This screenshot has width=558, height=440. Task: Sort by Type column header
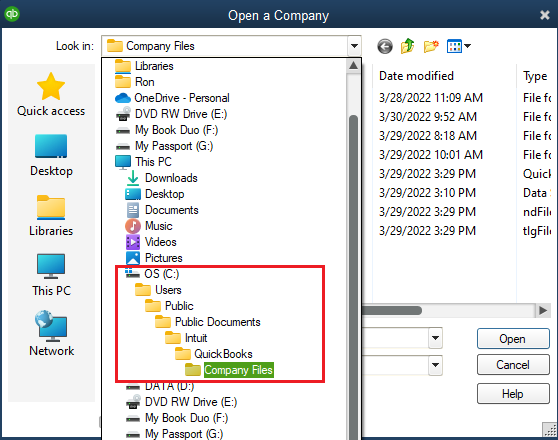535,76
